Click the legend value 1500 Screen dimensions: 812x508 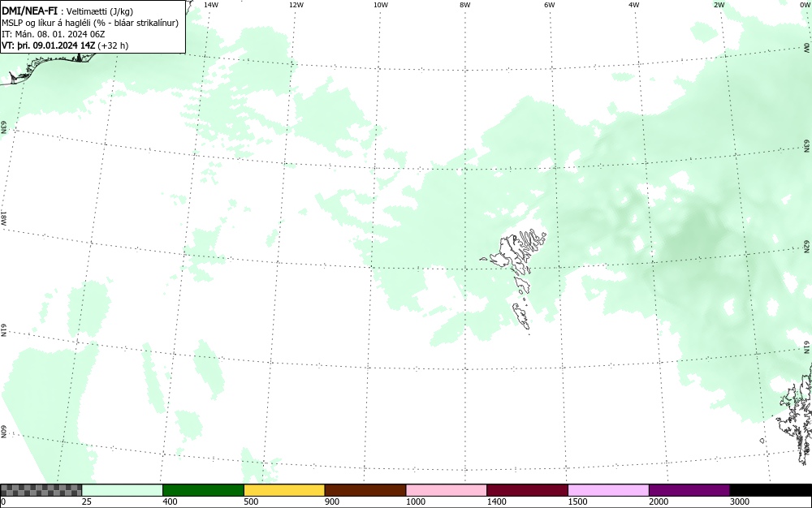coord(577,502)
